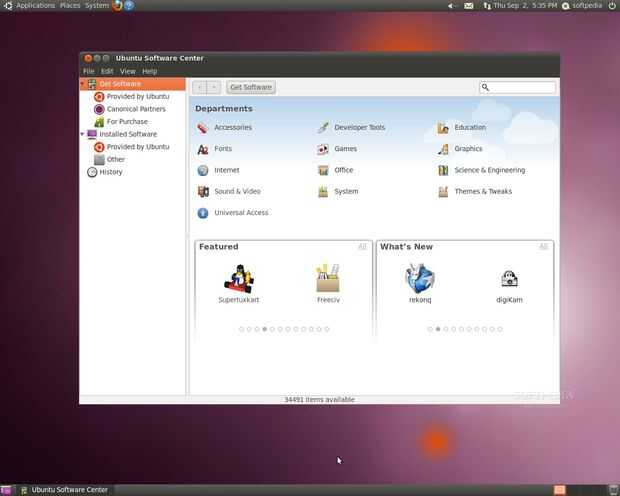The image size is (620, 496).
Task: Collapse the Get Software tree node
Action: pos(83,84)
